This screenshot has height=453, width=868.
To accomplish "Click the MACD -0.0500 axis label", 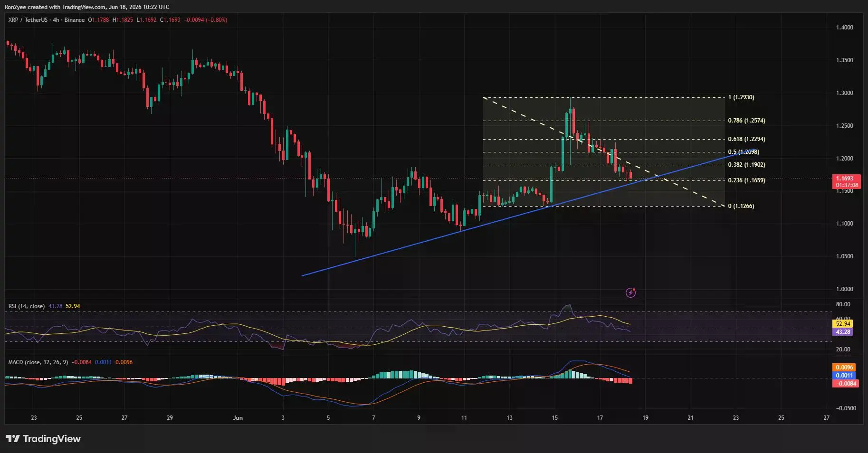I will pyautogui.click(x=846, y=408).
